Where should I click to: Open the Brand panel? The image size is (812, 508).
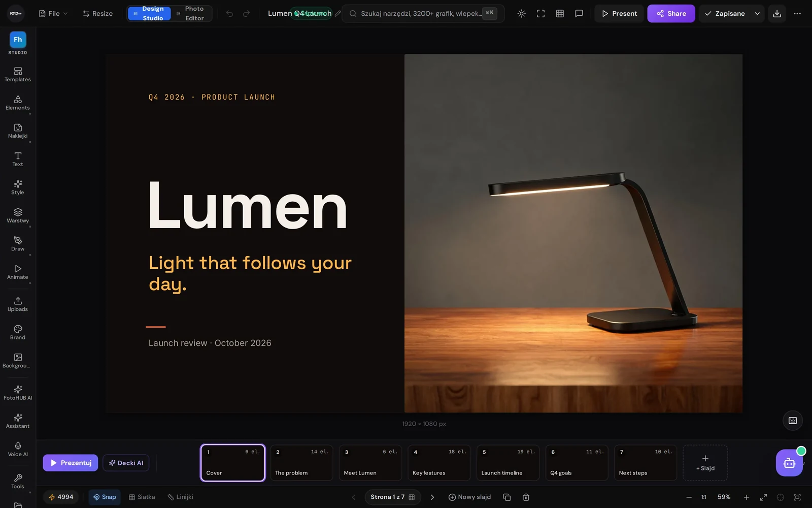18,332
